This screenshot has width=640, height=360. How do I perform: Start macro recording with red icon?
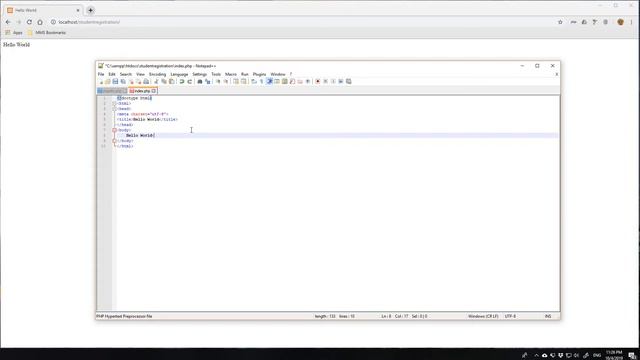pos(318,82)
